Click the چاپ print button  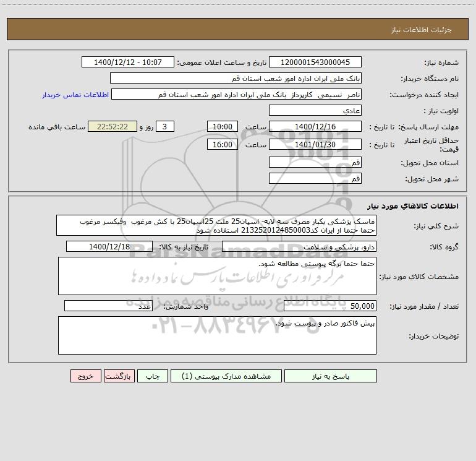[x=153, y=376]
